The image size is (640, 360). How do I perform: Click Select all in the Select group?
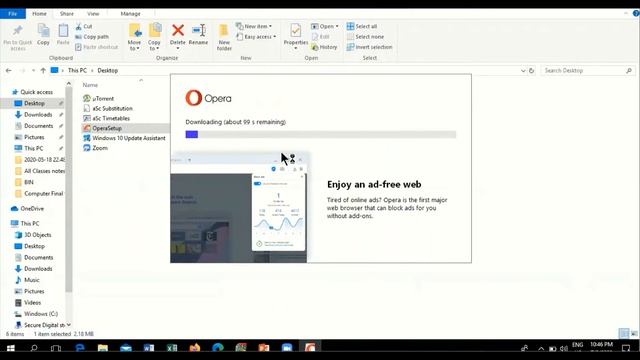(362, 27)
